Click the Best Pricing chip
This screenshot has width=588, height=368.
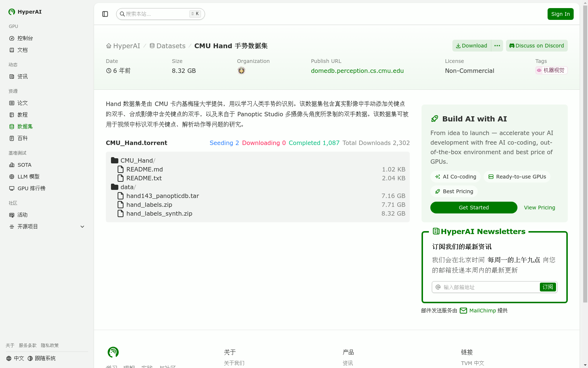tap(454, 191)
